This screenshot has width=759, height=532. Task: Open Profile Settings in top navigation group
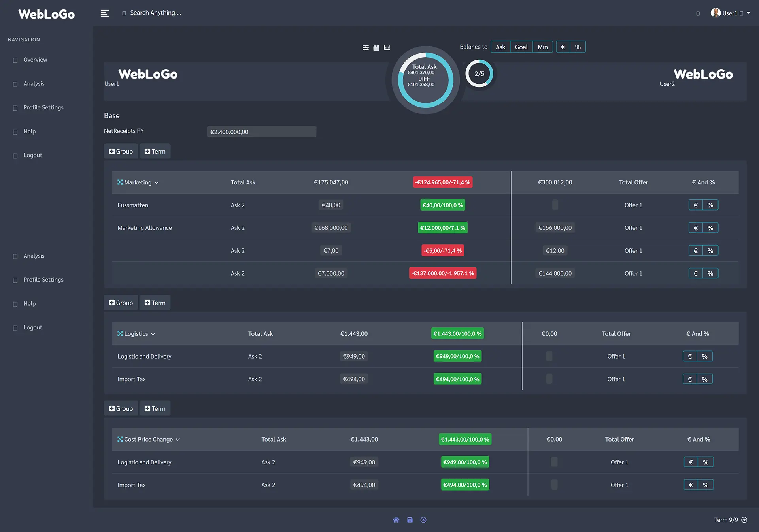[43, 107]
